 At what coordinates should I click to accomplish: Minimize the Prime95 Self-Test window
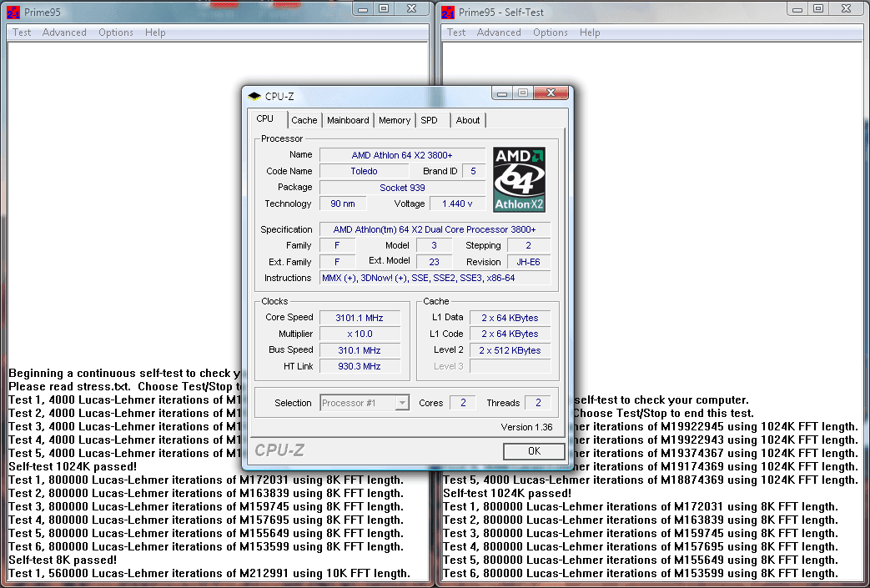click(797, 8)
